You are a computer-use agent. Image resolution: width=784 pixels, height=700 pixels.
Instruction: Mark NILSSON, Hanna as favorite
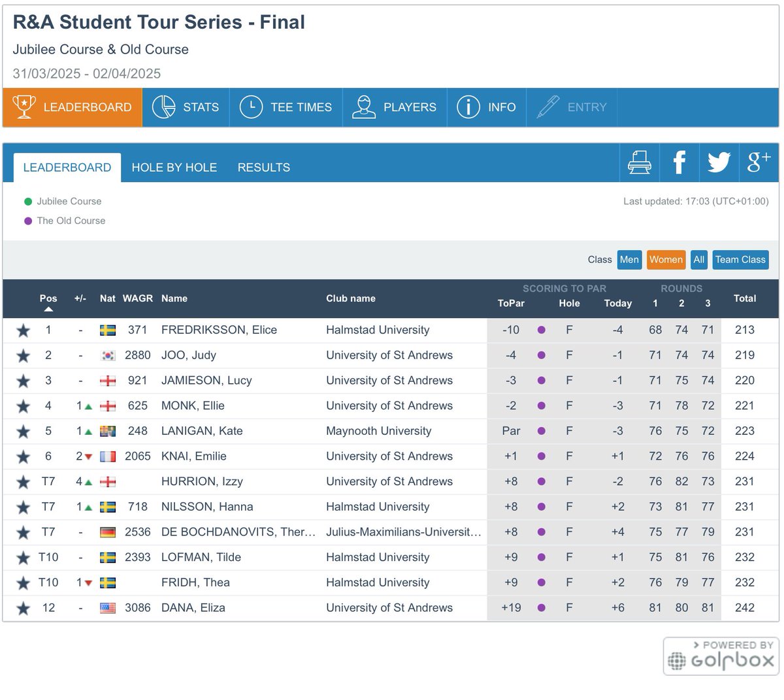tap(24, 507)
